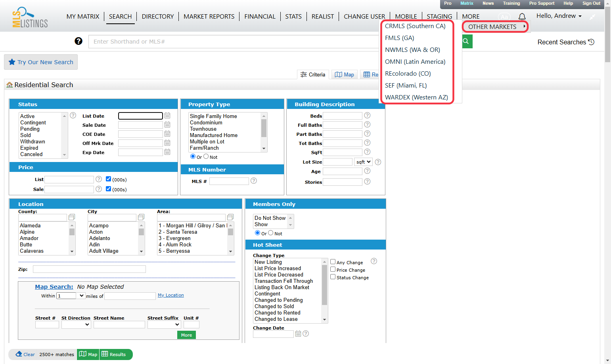This screenshot has height=364, width=611.
Task: Open the Area multi-select popup icon
Action: point(230,217)
